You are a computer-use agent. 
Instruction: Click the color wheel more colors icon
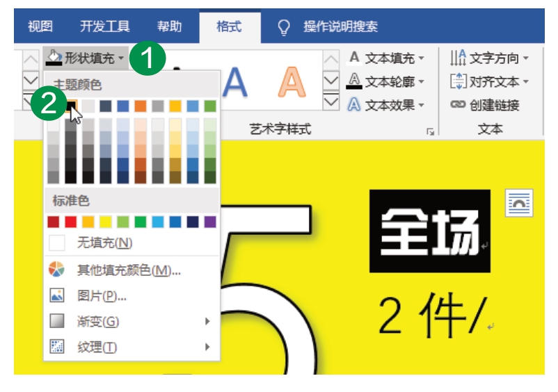[56, 269]
